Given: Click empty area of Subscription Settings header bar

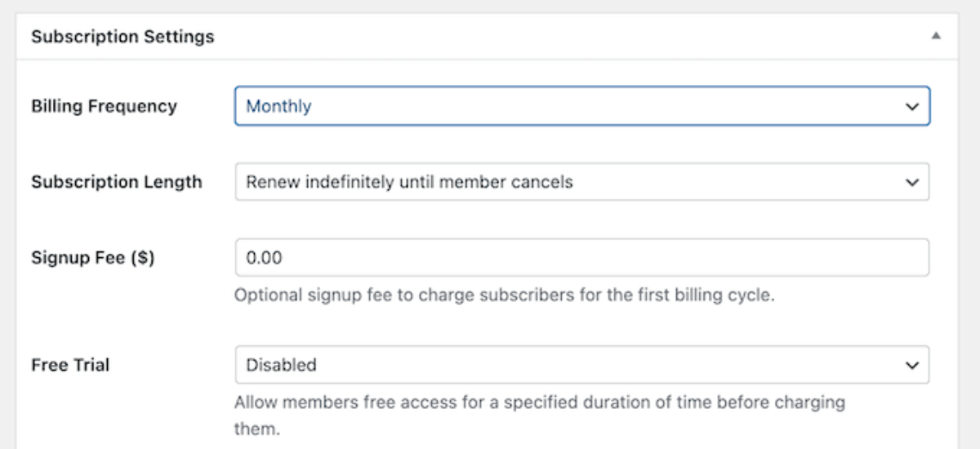Looking at the screenshot, I should (x=572, y=37).
